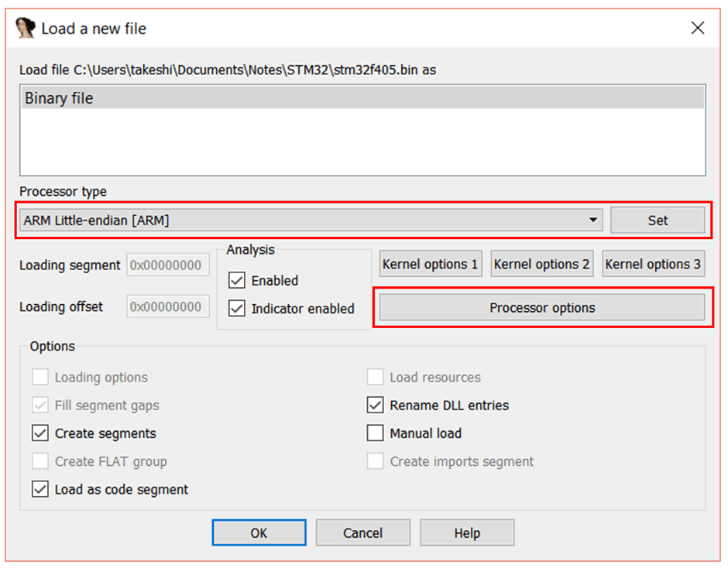Uncheck Load as code segment

point(40,489)
